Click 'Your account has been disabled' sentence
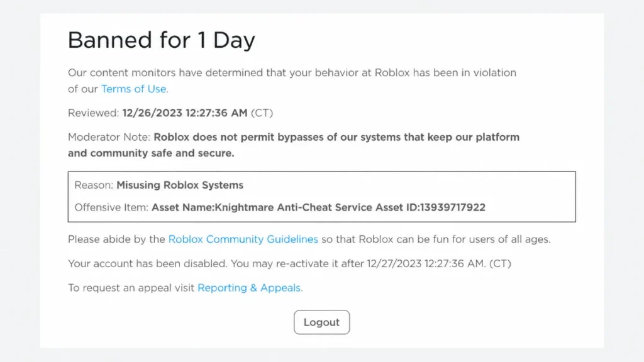The height and width of the screenshot is (362, 644). [x=147, y=263]
